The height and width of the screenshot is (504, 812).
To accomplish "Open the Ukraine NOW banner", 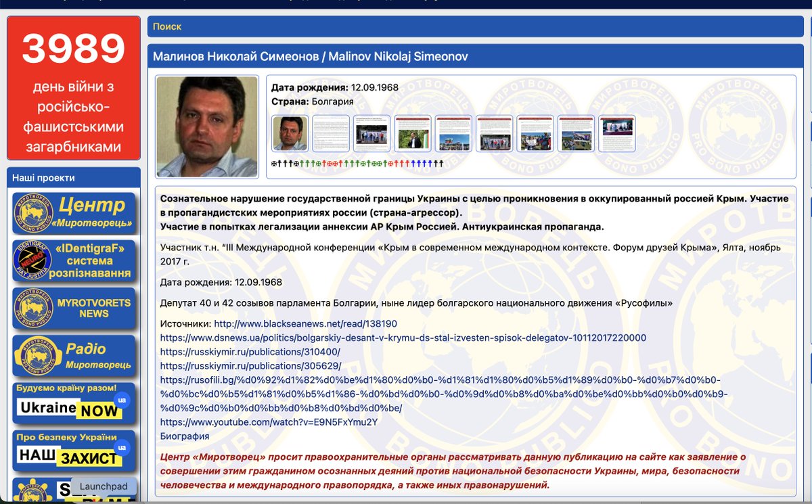I will click(74, 403).
